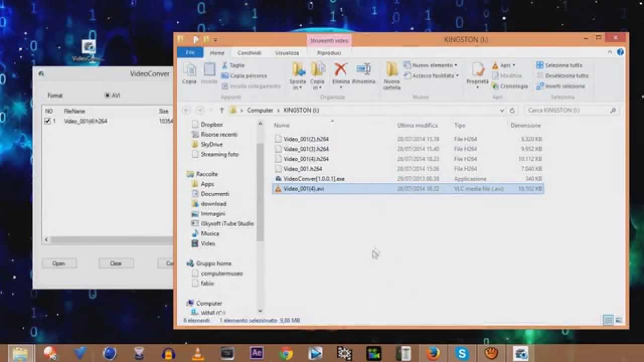Click the Open button in VideoConver
Image resolution: width=644 pixels, height=362 pixels.
59,263
